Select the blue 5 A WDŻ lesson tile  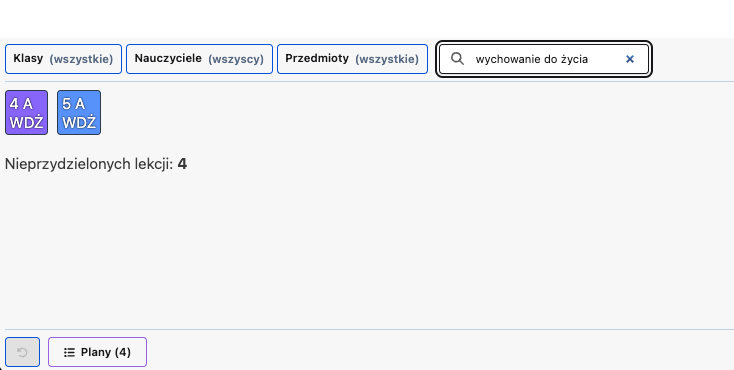pyautogui.click(x=79, y=112)
